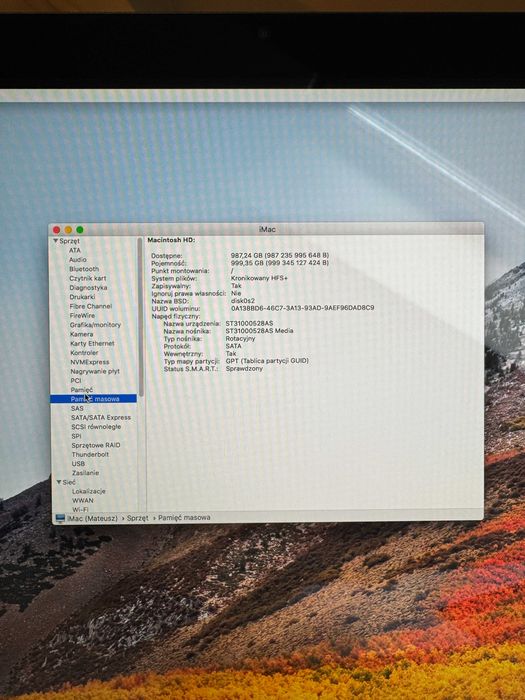Select Lokalizacje under Sieć
The width and height of the screenshot is (525, 700).
click(89, 491)
